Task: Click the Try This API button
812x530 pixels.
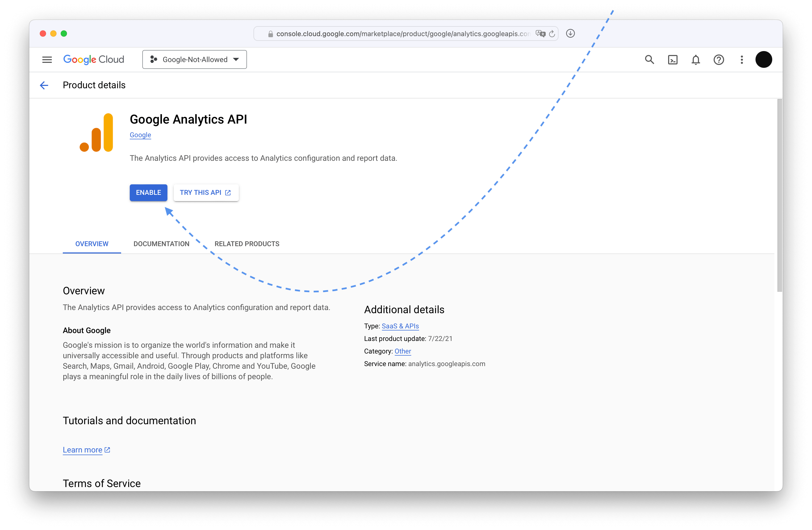Action: click(x=205, y=192)
